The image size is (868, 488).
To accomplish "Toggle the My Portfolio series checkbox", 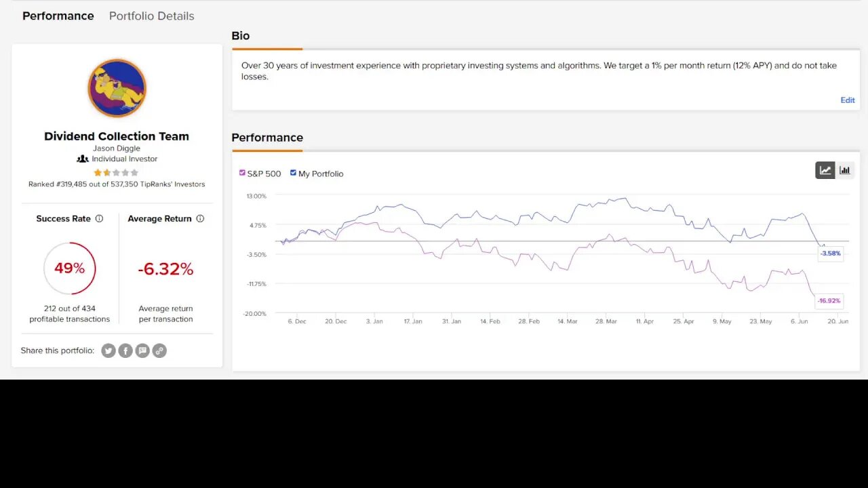I will 293,173.
